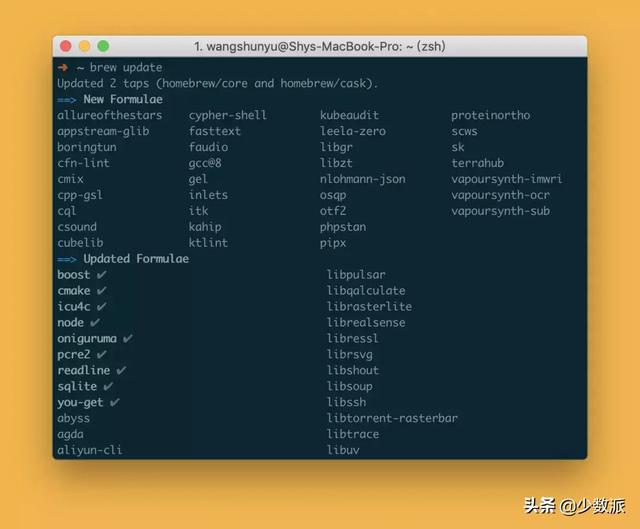Select the bold 'readline' formula name
Screen dimensions: 640x529
click(83, 370)
